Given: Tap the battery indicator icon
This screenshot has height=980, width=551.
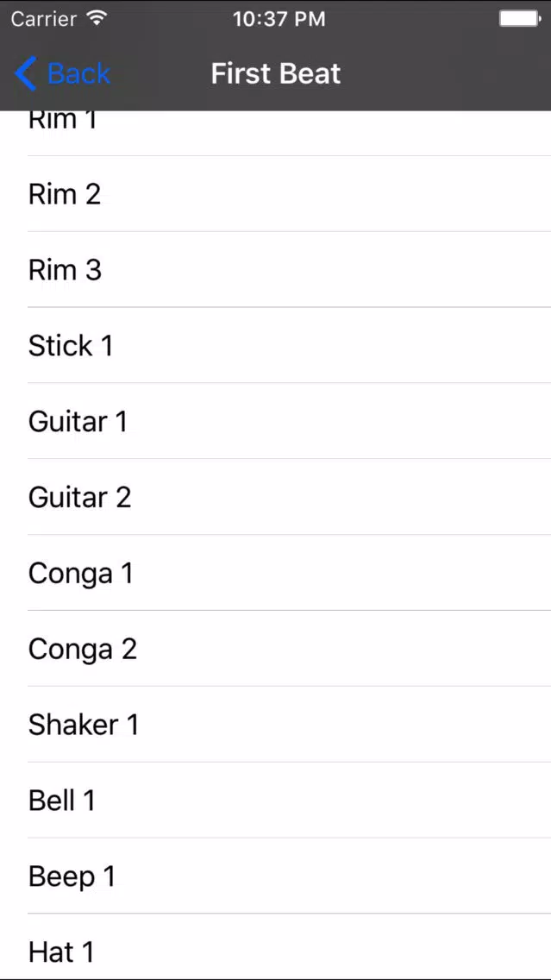Looking at the screenshot, I should click(520, 19).
